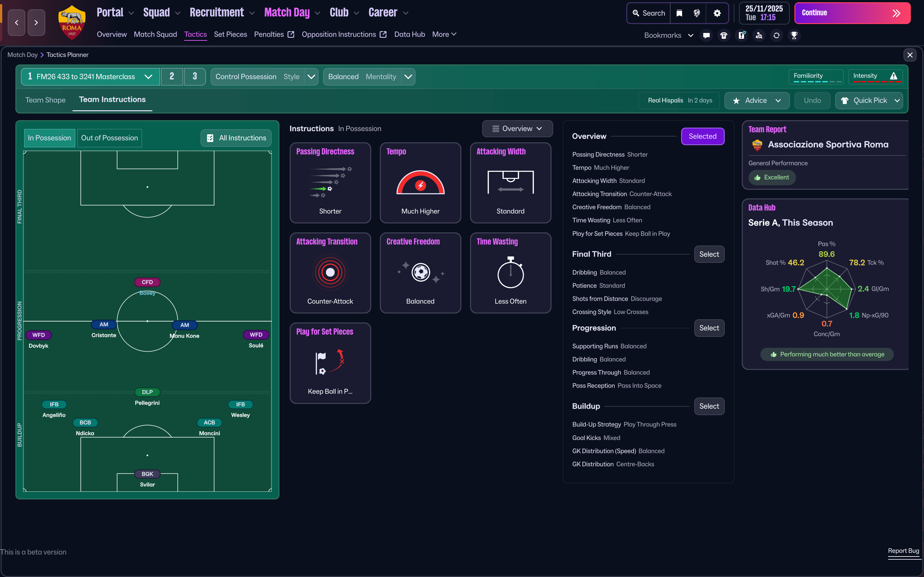Open the squad shirt icon in the toolbar
Screen dimensions: 924x577
coord(724,35)
